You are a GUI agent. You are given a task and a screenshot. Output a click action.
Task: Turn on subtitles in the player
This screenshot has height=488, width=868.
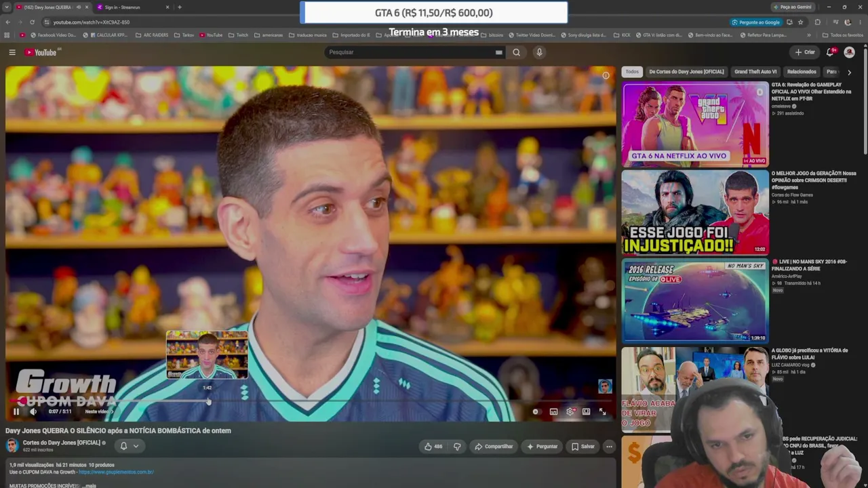[553, 411]
